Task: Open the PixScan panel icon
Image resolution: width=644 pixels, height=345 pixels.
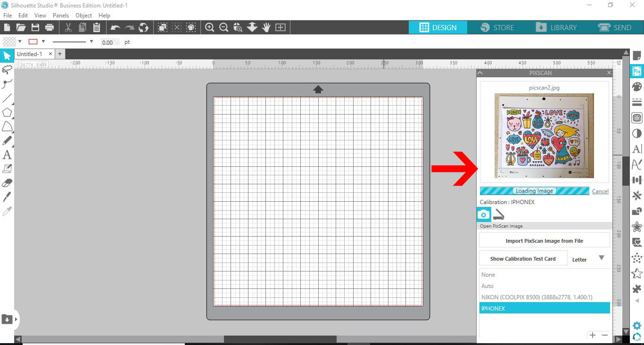Action: coord(637,71)
